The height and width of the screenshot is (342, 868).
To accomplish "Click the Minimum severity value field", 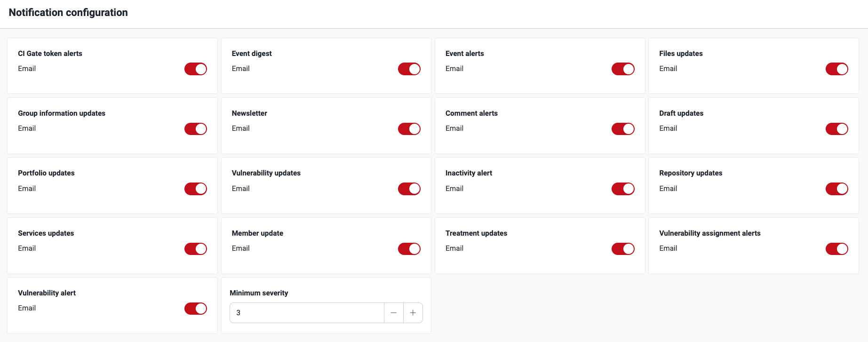I will click(x=307, y=312).
